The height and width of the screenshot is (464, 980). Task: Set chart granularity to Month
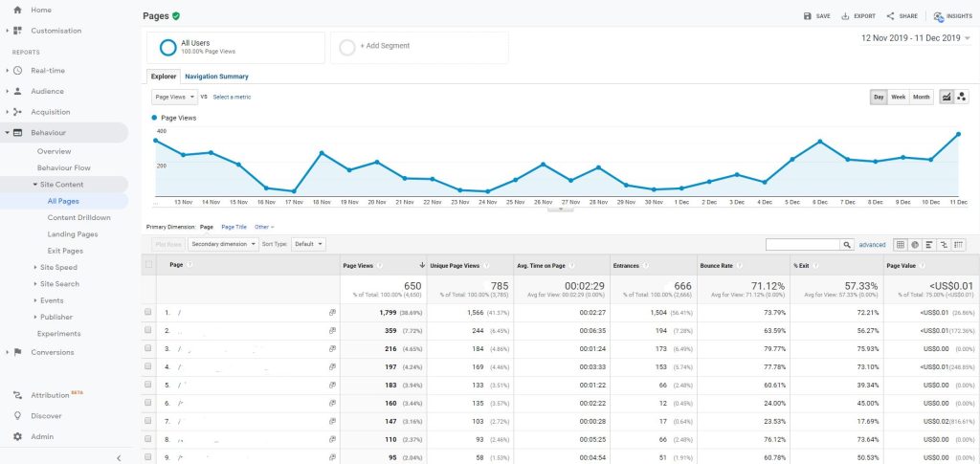click(x=922, y=97)
